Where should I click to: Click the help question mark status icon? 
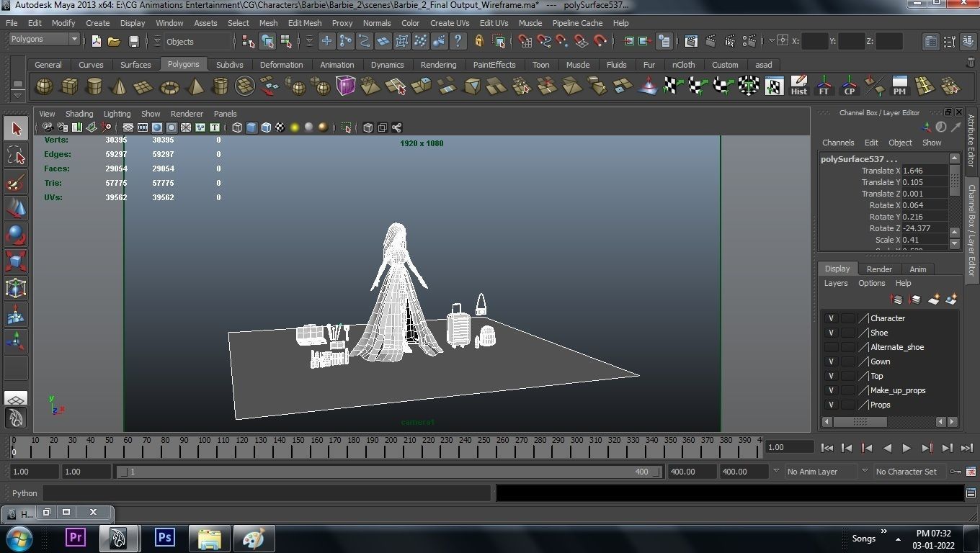click(x=458, y=41)
